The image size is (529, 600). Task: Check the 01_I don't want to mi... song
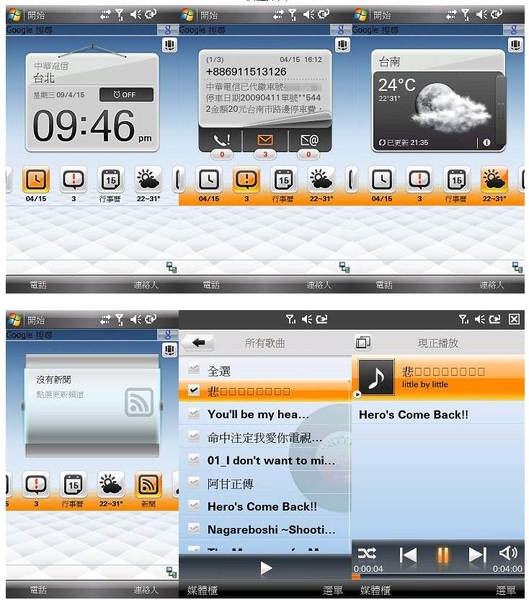[x=194, y=460]
